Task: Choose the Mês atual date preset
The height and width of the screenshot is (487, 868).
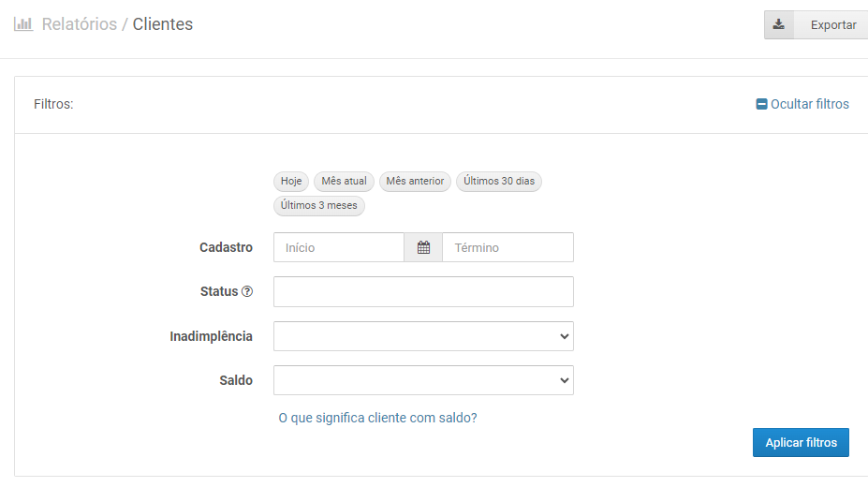Action: pyautogui.click(x=344, y=181)
